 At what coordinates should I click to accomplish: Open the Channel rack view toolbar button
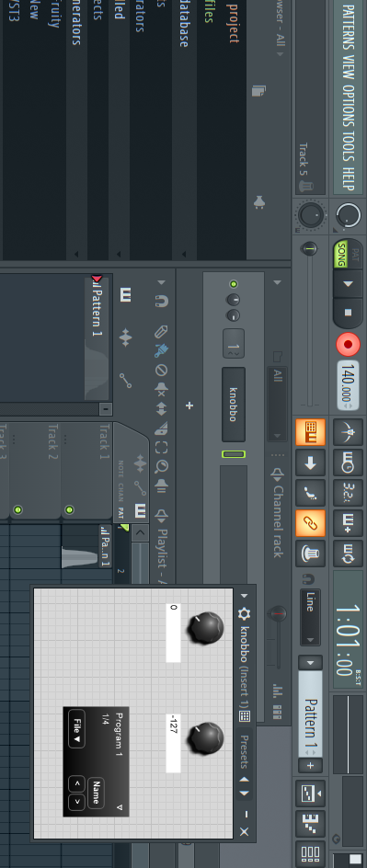(x=310, y=854)
